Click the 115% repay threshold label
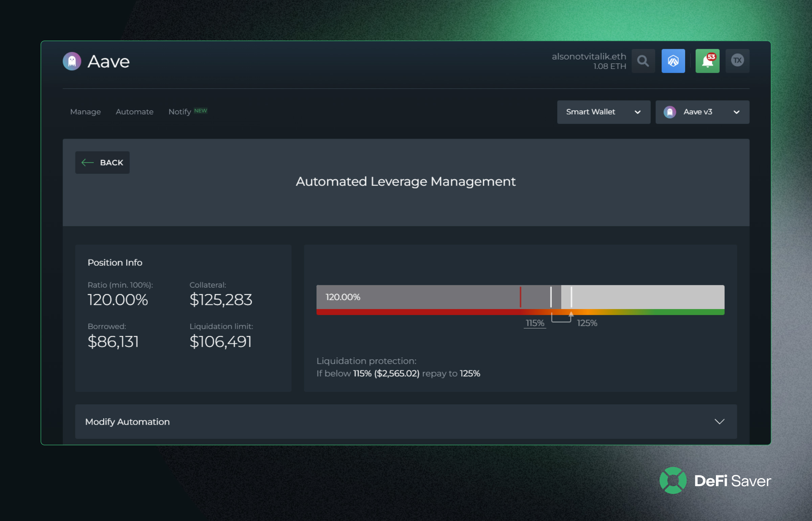This screenshot has width=812, height=521. pyautogui.click(x=535, y=323)
